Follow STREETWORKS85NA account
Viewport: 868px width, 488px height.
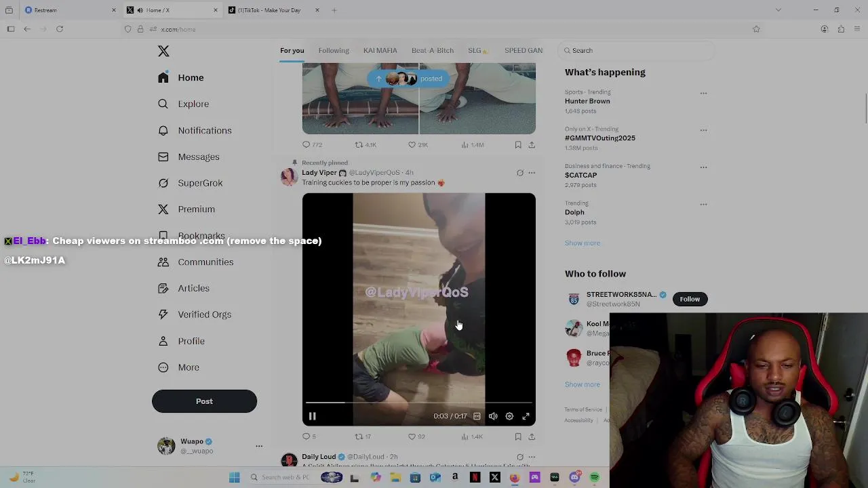click(x=690, y=299)
